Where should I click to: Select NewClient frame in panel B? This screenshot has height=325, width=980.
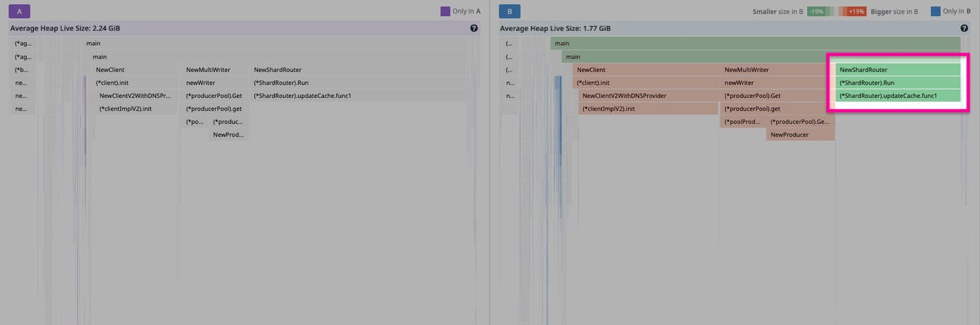pos(647,70)
